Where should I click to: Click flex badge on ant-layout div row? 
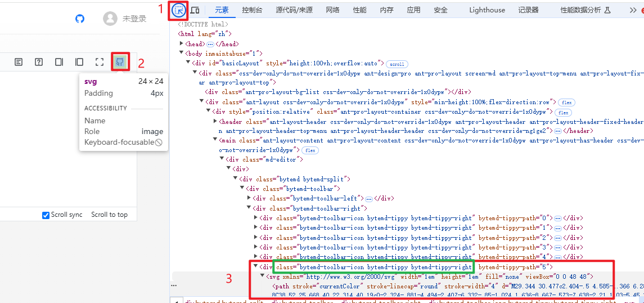(x=566, y=103)
